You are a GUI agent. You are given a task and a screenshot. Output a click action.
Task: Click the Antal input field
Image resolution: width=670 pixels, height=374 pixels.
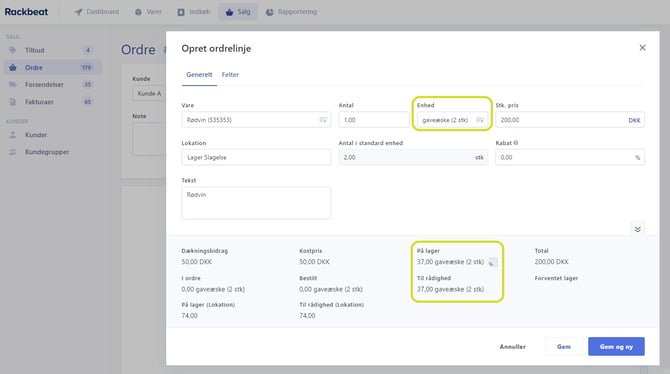click(374, 120)
